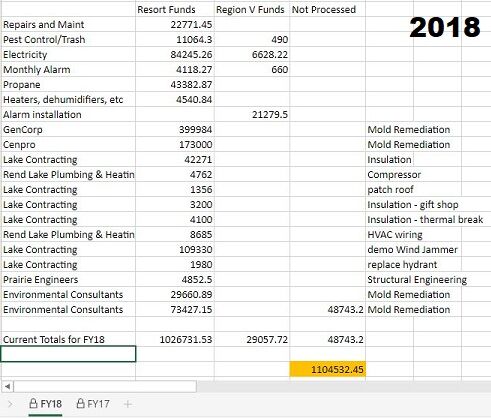Click the Prairie Engineers label cell
The height and width of the screenshot is (418, 491).
coord(68,279)
